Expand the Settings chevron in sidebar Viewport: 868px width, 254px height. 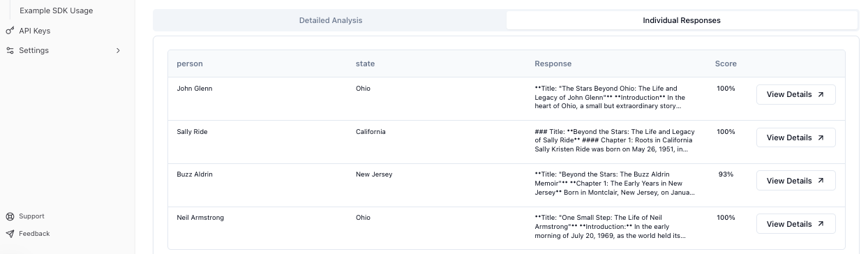point(118,50)
